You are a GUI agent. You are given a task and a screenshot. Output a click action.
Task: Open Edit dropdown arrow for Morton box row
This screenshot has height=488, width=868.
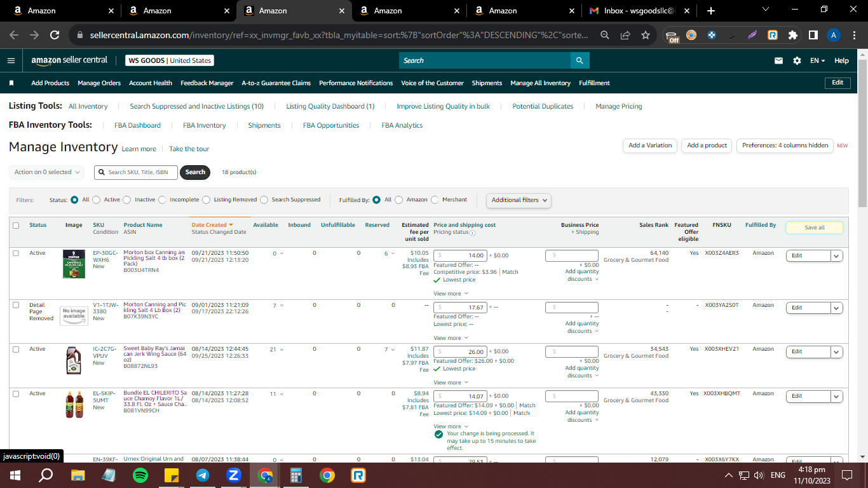tap(836, 256)
